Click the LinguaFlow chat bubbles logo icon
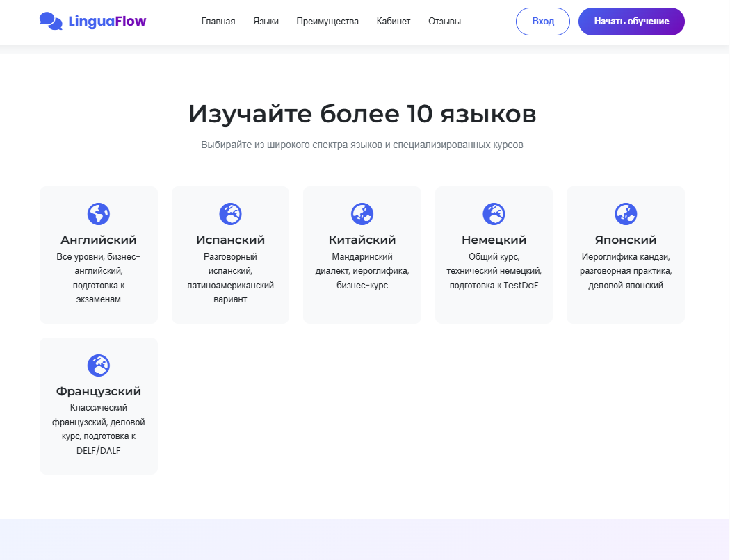Viewport: 730px width, 560px height. click(51, 22)
